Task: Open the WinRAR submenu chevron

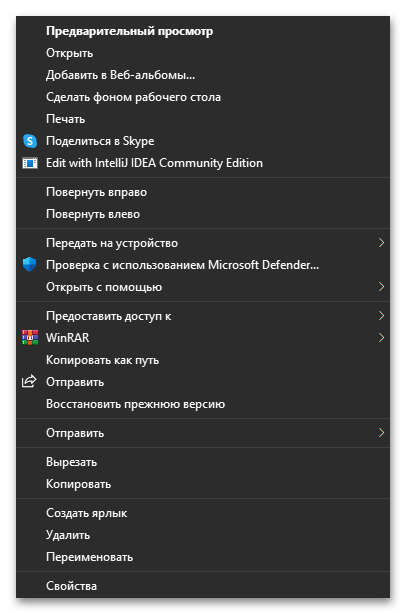Action: click(x=381, y=338)
